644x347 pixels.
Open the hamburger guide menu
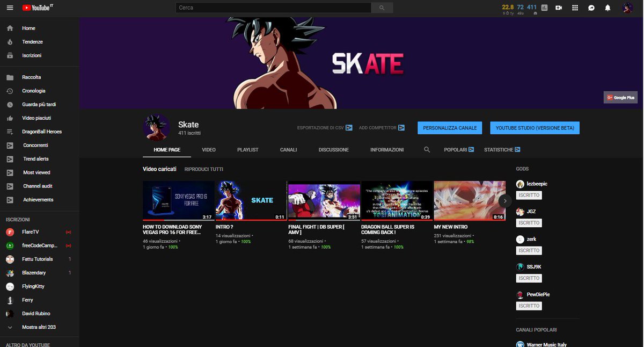[x=10, y=8]
